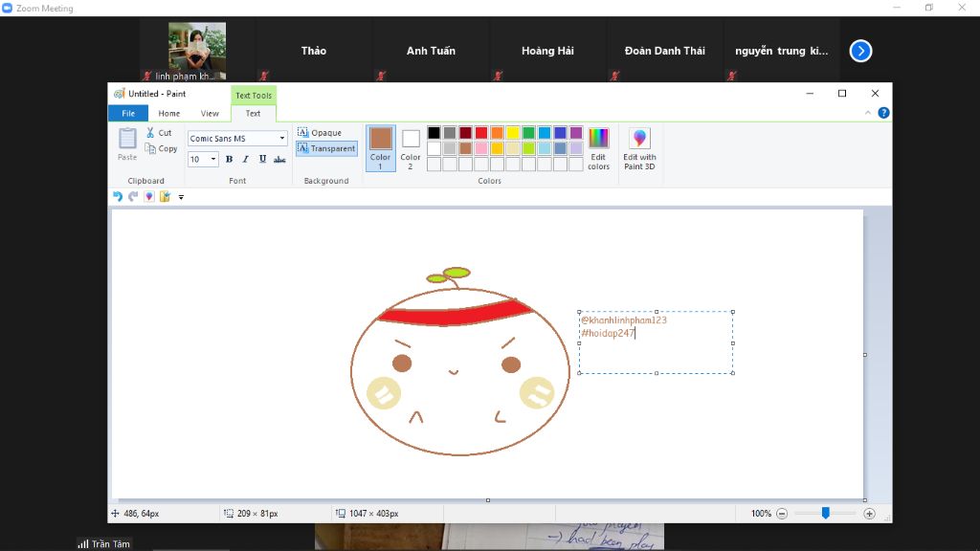Click Anh Tuấn's muted microphone icon
The image size is (980, 551).
(381, 76)
